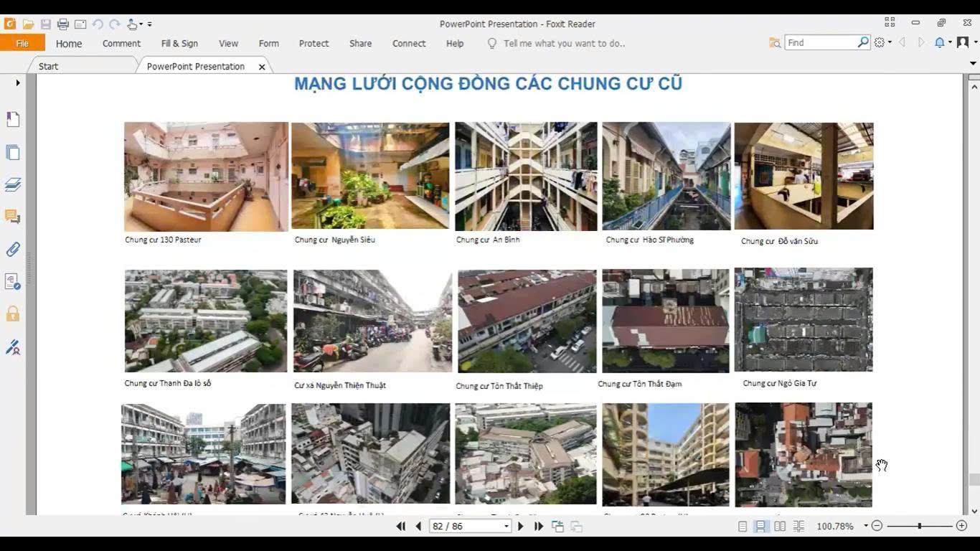The width and height of the screenshot is (980, 551).
Task: Open the Help ribbon tab
Action: tap(455, 43)
